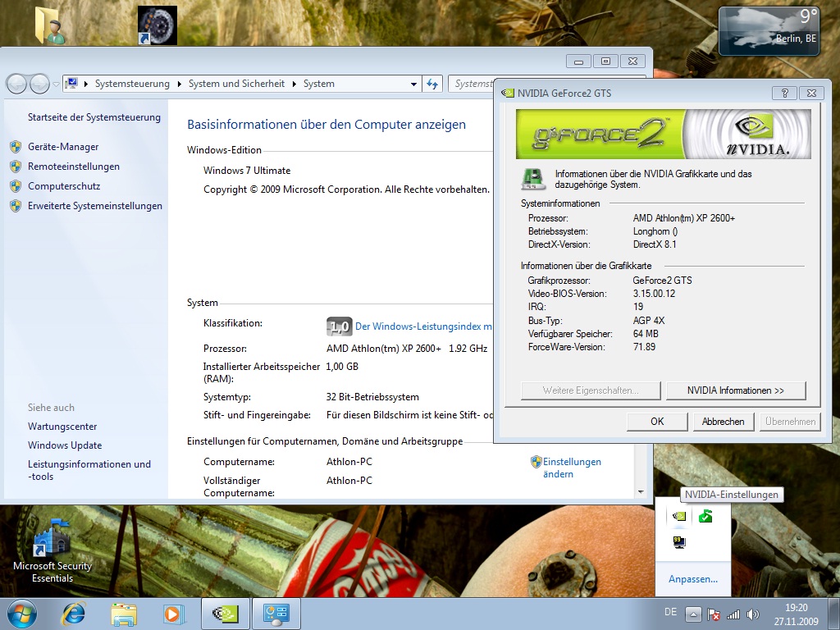Open the network signal tray icon
The height and width of the screenshot is (630, 840).
(x=733, y=614)
